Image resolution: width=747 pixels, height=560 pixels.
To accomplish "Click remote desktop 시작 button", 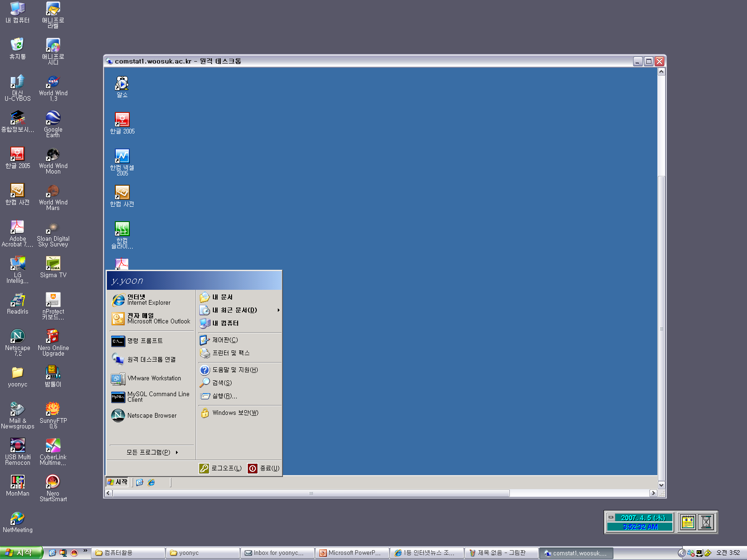I will [118, 482].
